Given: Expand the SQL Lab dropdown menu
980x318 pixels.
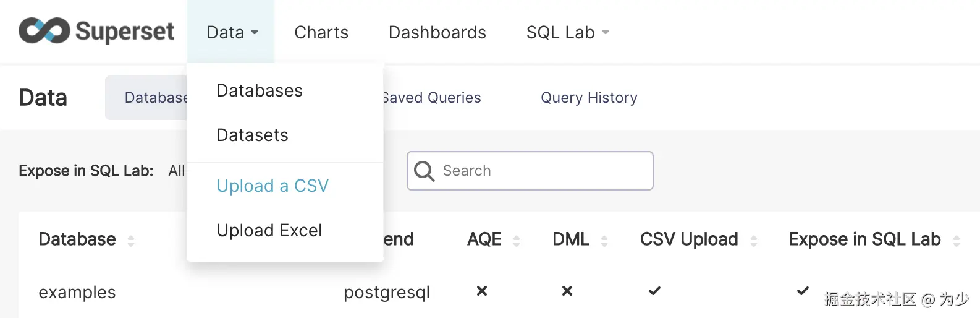Looking at the screenshot, I should (567, 32).
